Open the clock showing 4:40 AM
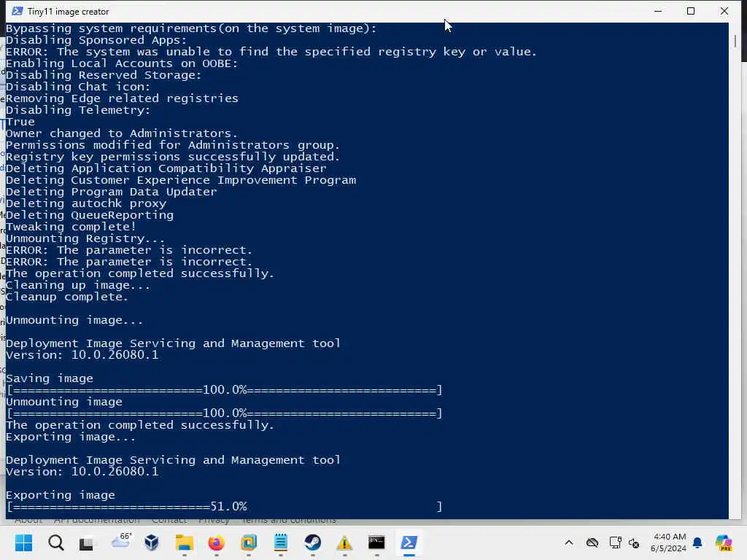Screen dimensions: 747x560 [669, 542]
